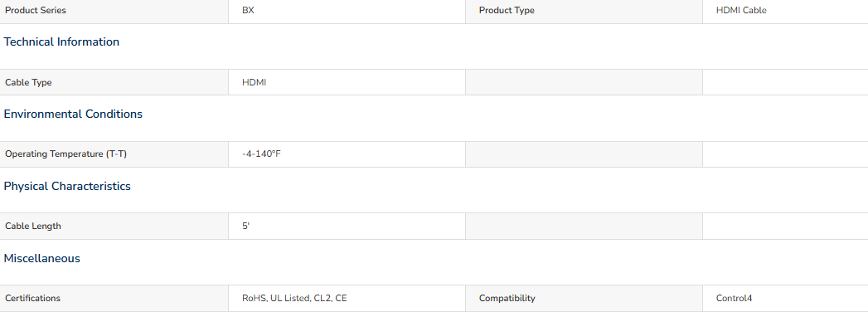Click the Certifications label cell
The image size is (868, 312).
click(114, 298)
